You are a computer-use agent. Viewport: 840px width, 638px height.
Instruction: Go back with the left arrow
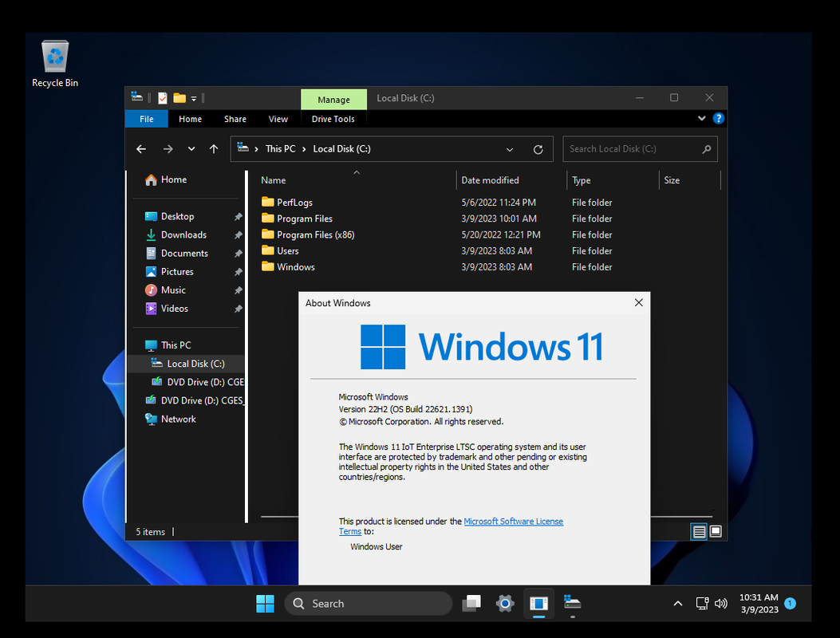141,149
